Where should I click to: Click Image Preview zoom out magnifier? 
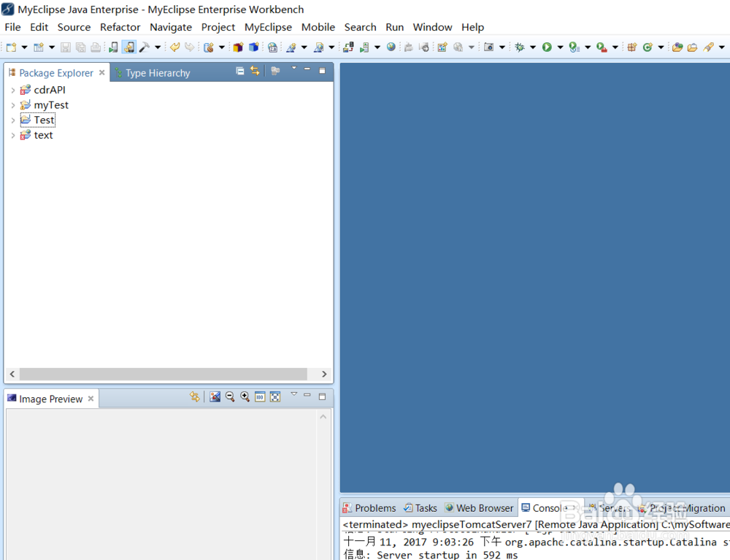(x=230, y=396)
